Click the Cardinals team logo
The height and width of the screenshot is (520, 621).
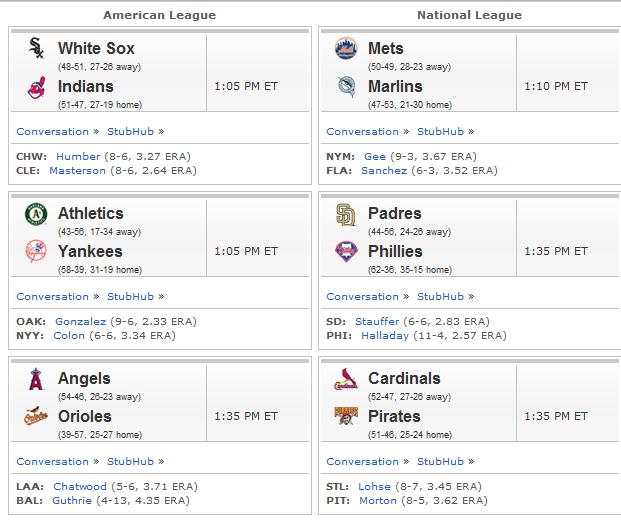346,379
